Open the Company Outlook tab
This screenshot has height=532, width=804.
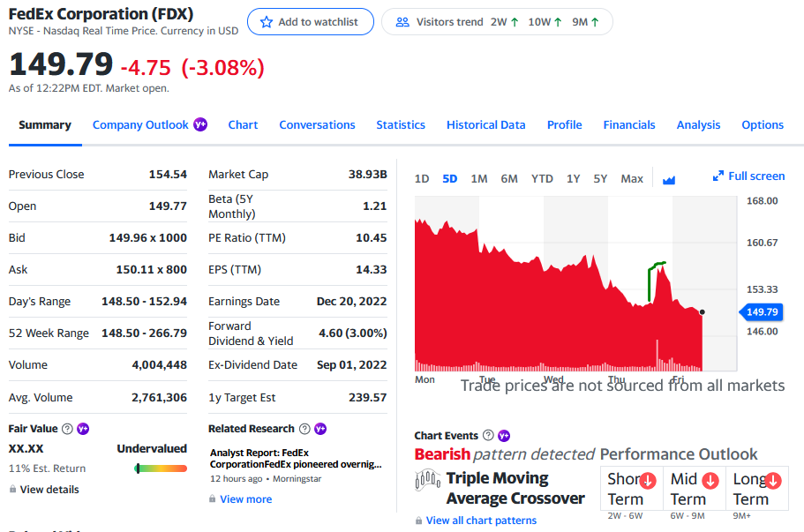[x=140, y=125]
